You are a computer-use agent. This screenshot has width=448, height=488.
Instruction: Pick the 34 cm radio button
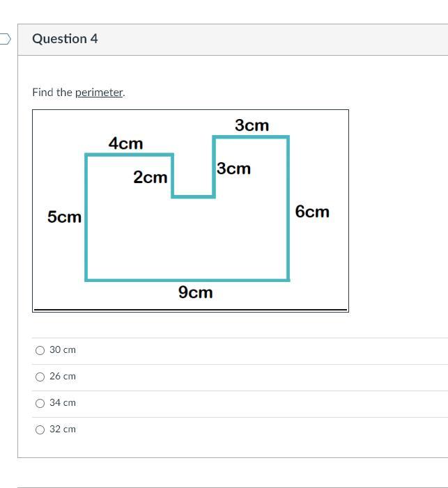pyautogui.click(x=40, y=403)
